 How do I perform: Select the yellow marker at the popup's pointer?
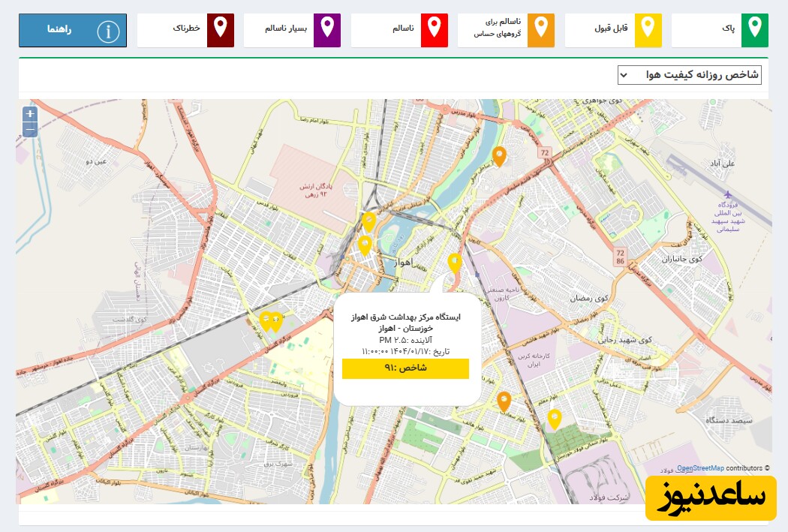(454, 263)
